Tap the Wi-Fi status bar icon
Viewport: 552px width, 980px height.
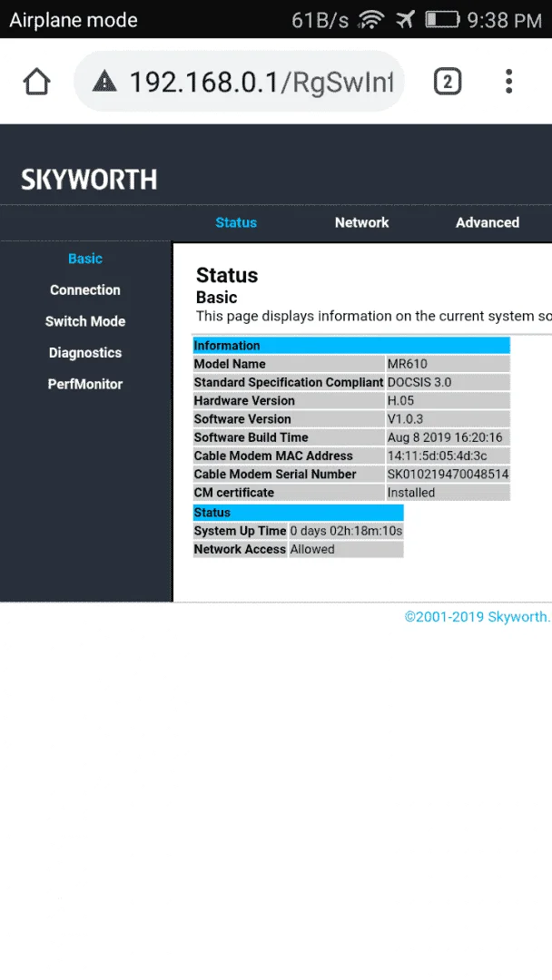pyautogui.click(x=370, y=20)
